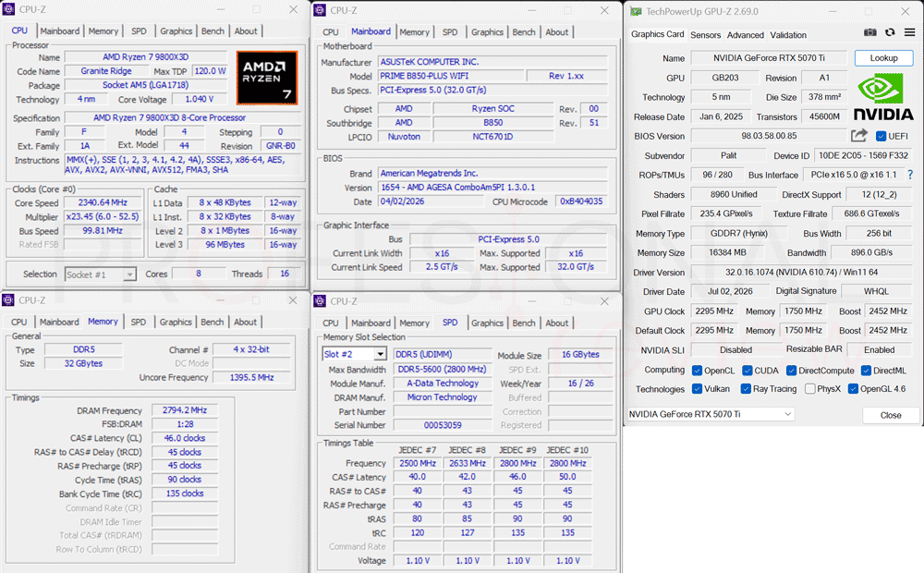Click the Uncore Frequency '1395.5 MHz' value

pyautogui.click(x=251, y=377)
